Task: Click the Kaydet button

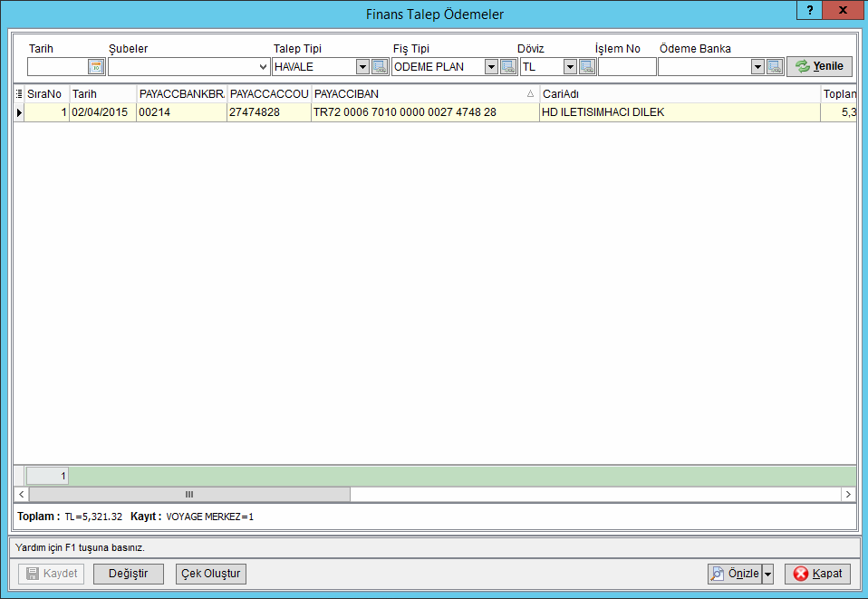Action: click(x=52, y=574)
